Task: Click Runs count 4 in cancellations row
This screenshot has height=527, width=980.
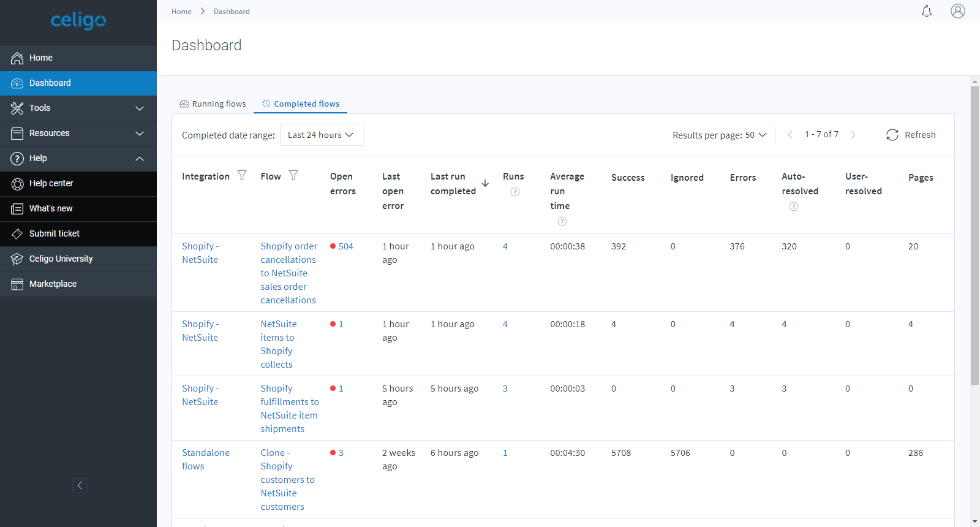Action: point(505,246)
